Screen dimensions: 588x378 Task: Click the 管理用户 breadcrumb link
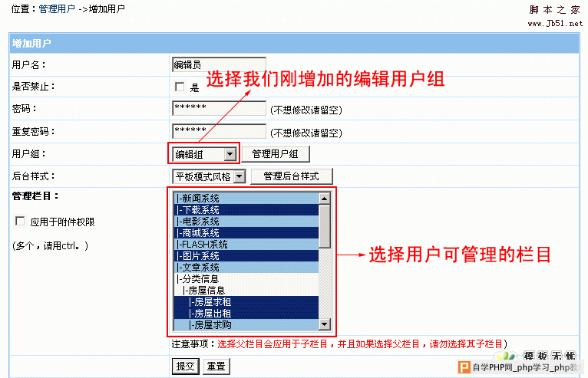57,8
